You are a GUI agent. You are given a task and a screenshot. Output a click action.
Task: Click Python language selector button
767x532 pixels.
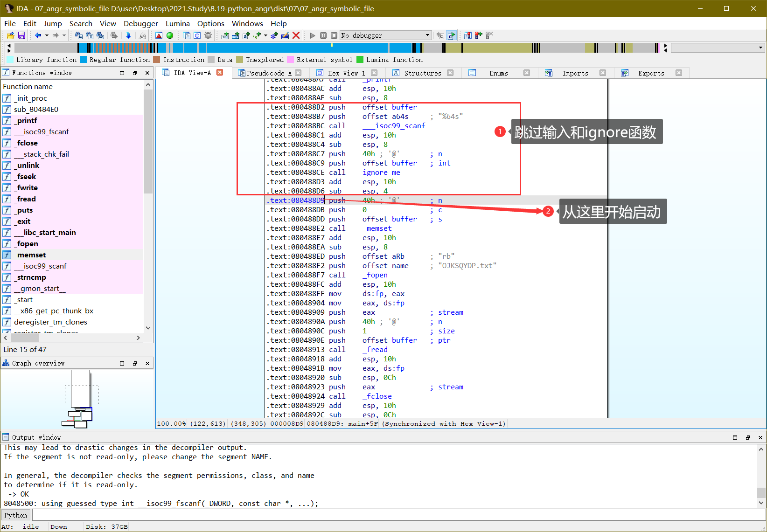tap(16, 515)
